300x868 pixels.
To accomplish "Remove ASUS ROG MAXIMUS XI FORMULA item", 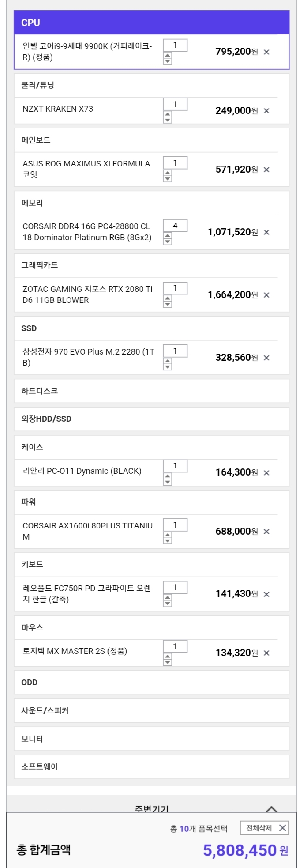I will 266,170.
